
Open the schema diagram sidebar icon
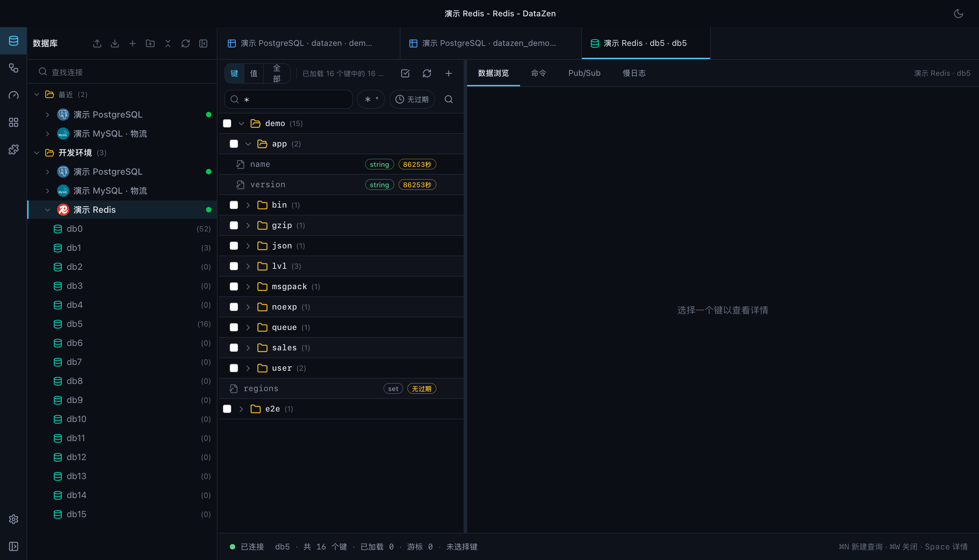click(x=14, y=68)
